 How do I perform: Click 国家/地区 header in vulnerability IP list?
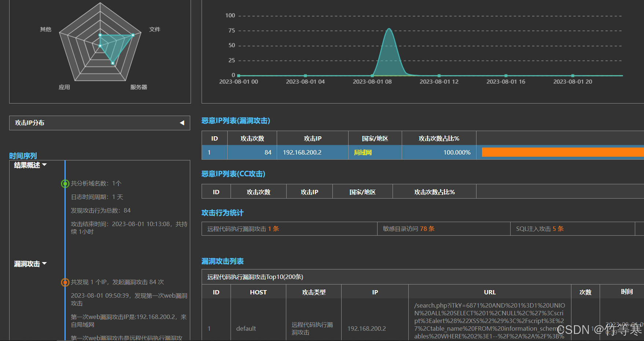click(375, 138)
